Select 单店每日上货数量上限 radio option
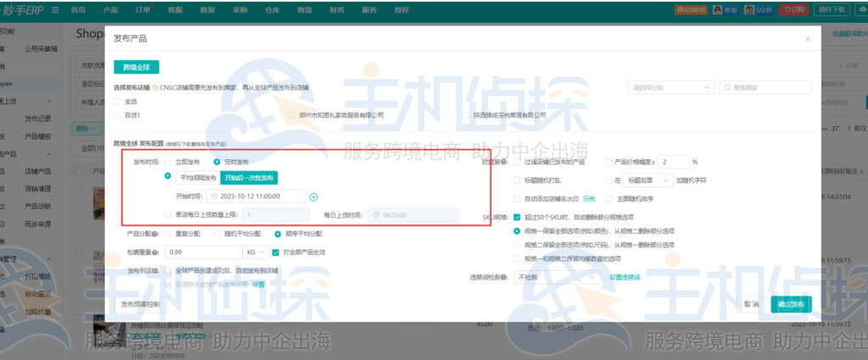 tap(169, 215)
